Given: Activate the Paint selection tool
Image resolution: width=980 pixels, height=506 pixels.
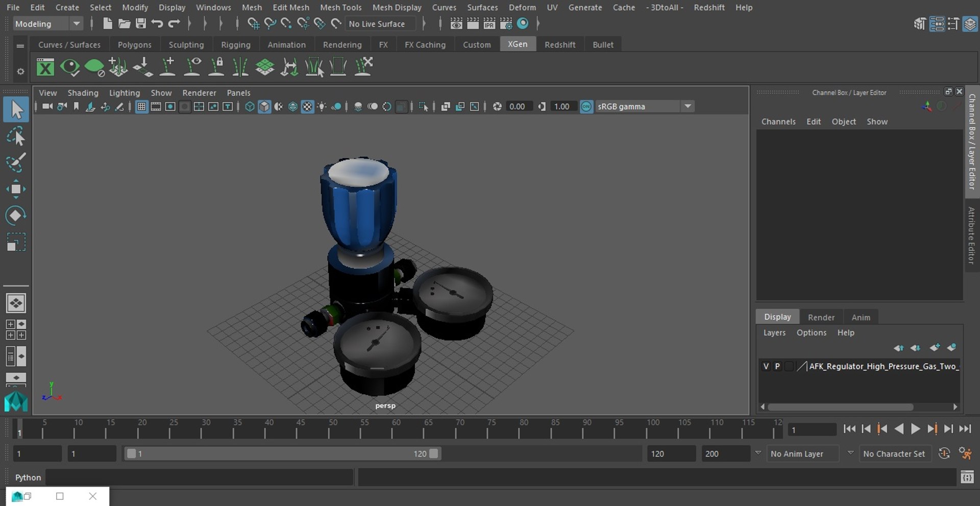Looking at the screenshot, I should click(x=16, y=162).
